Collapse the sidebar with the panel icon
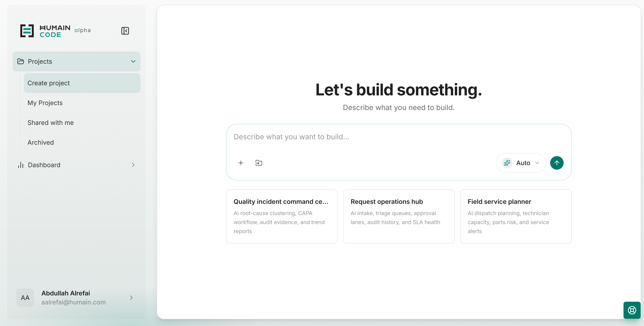The height and width of the screenshot is (326, 644). tap(125, 31)
